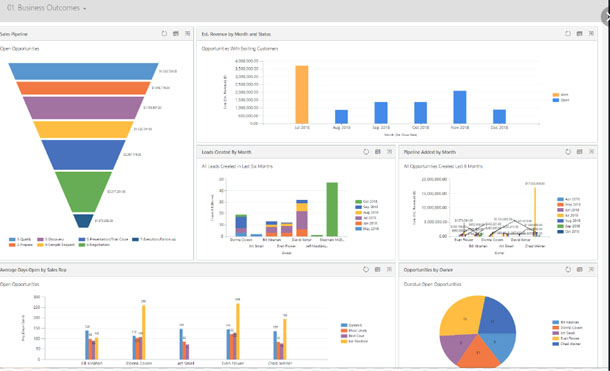Refresh the Leads Created By Month chart

pyautogui.click(x=366, y=152)
